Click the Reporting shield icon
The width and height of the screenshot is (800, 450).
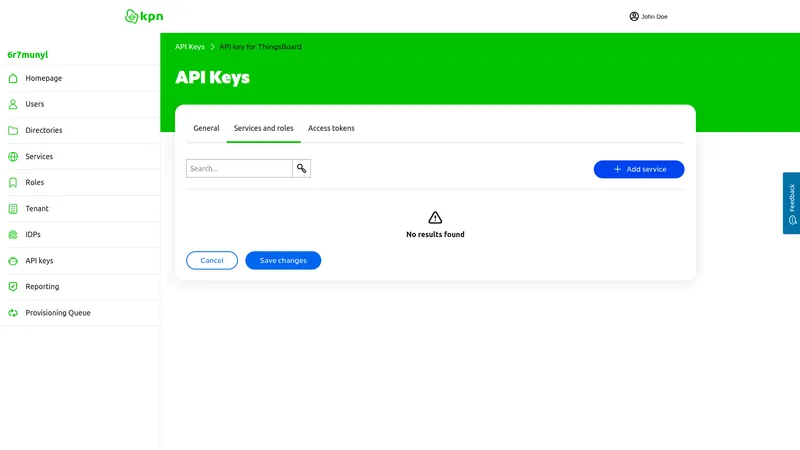click(x=13, y=287)
